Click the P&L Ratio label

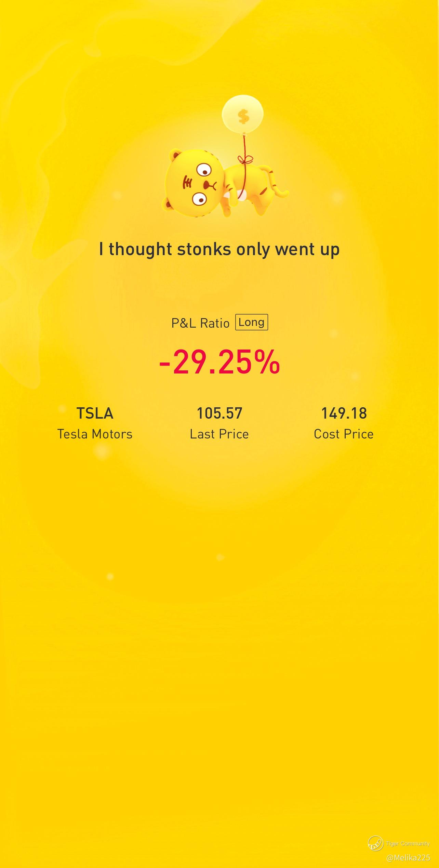pyautogui.click(x=200, y=323)
